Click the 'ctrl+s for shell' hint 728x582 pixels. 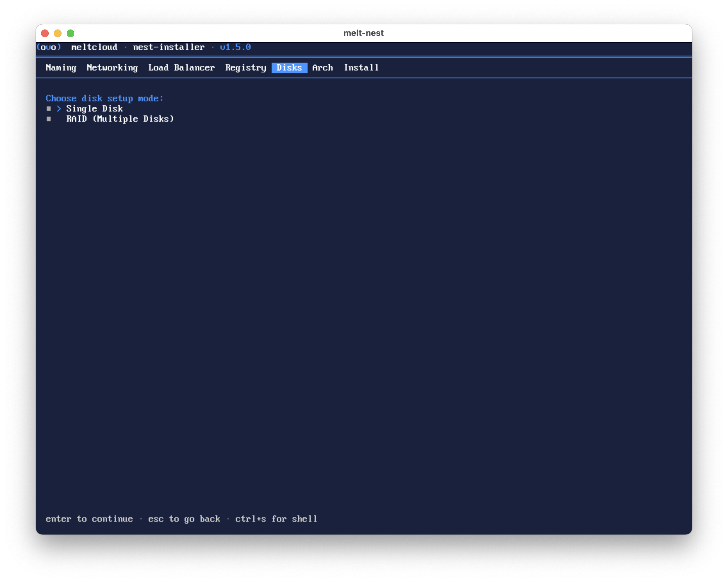tap(276, 519)
